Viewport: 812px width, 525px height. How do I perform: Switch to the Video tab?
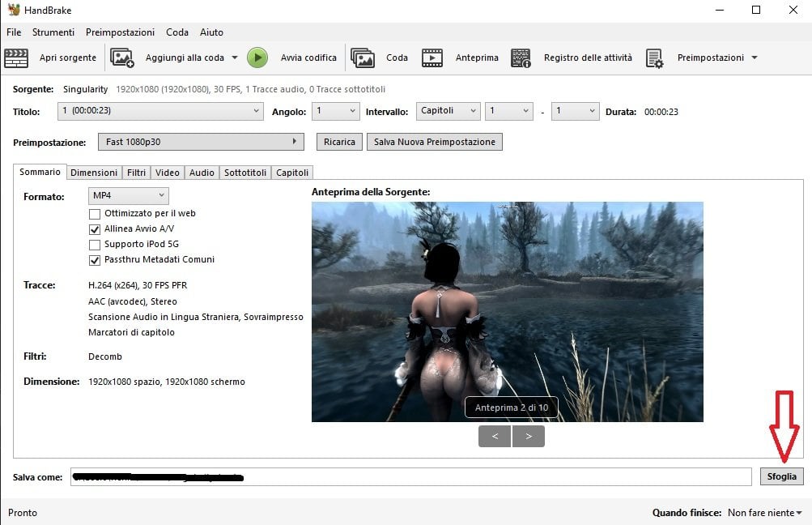(x=168, y=173)
